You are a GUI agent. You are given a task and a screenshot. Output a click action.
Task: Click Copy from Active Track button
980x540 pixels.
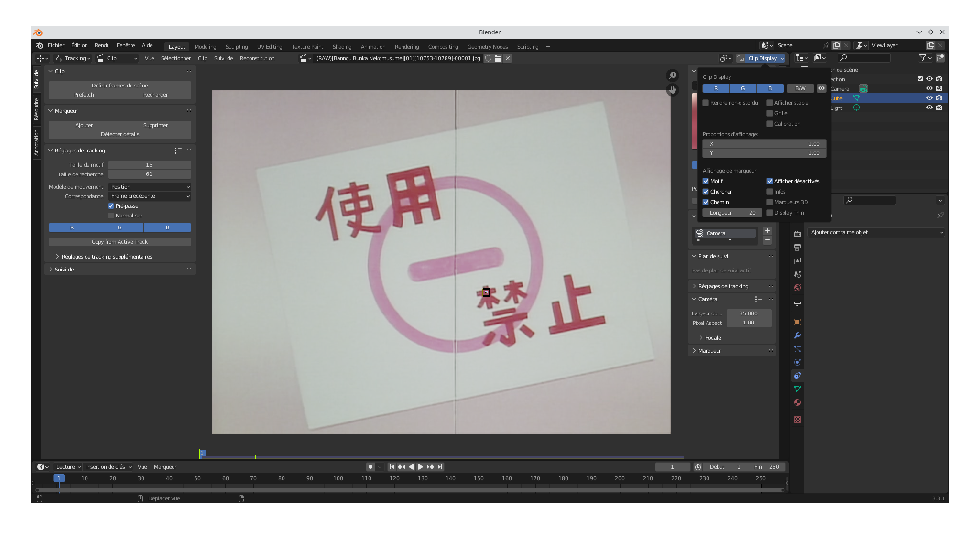[x=120, y=242]
